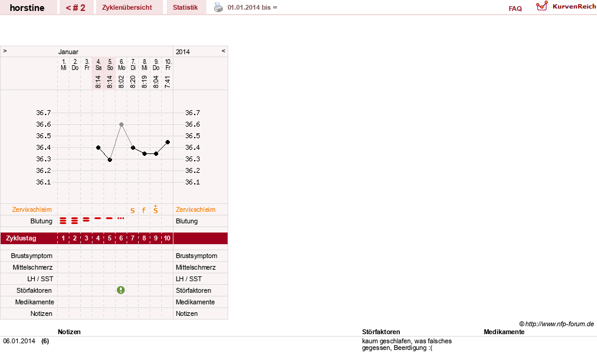Screen dimensions: 597x364
Task: Click cycle day 6 in Zyklustag row
Action: coord(121,239)
